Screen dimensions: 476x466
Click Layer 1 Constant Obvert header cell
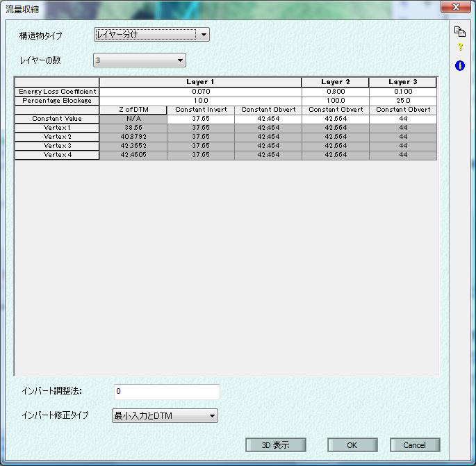pos(268,110)
